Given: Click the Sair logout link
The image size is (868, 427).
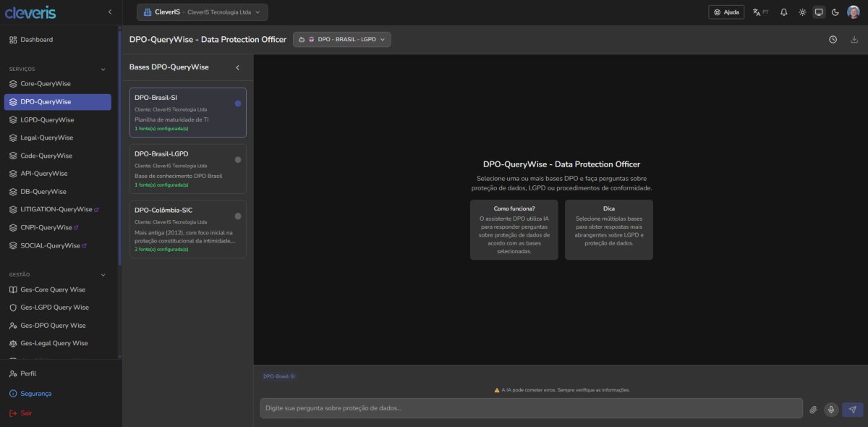Looking at the screenshot, I should point(26,413).
